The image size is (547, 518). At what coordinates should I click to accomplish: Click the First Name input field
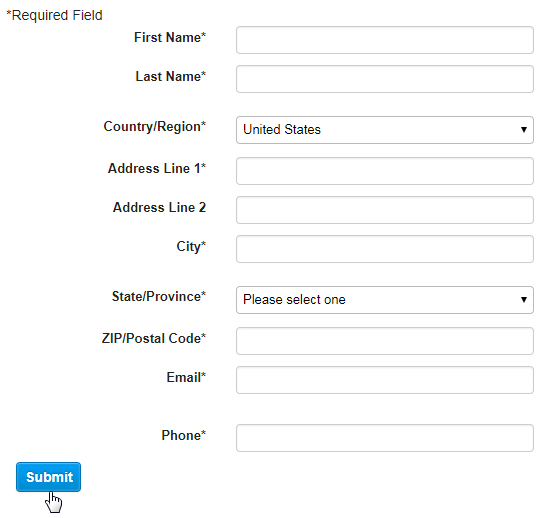(x=385, y=40)
